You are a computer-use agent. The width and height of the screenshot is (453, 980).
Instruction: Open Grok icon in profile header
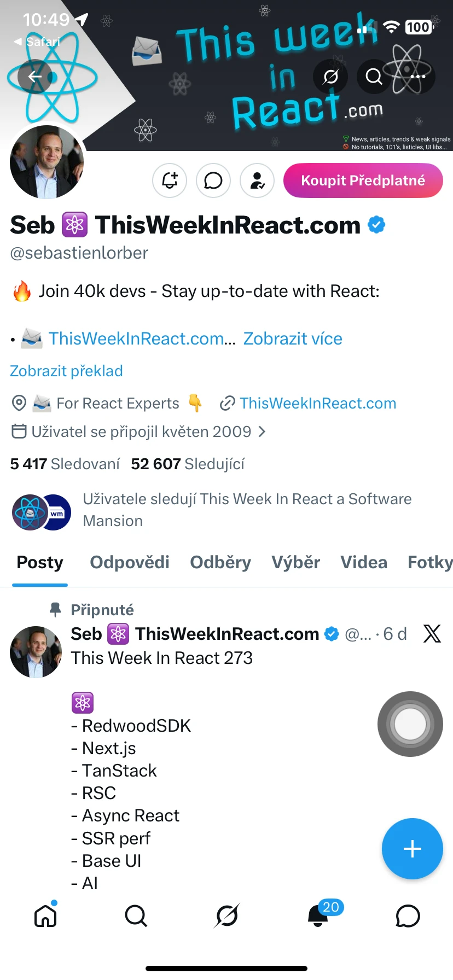[330, 77]
